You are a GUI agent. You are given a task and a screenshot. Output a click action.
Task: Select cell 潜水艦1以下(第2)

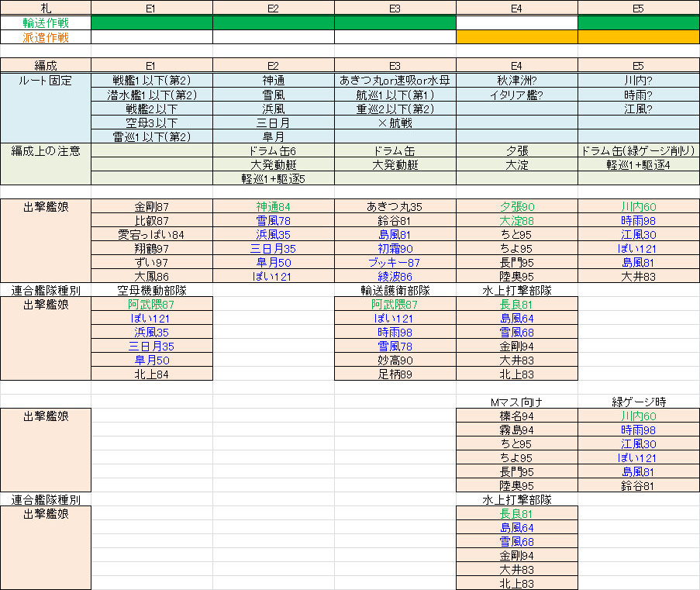(x=152, y=95)
